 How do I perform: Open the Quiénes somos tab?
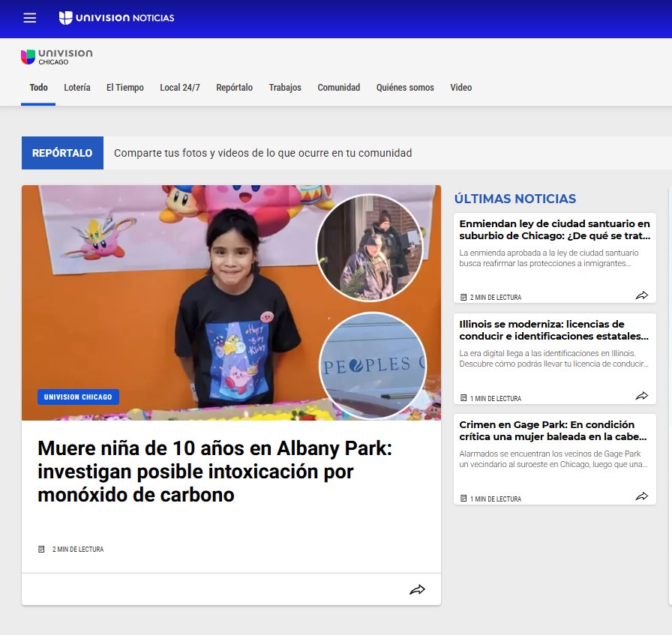(405, 88)
